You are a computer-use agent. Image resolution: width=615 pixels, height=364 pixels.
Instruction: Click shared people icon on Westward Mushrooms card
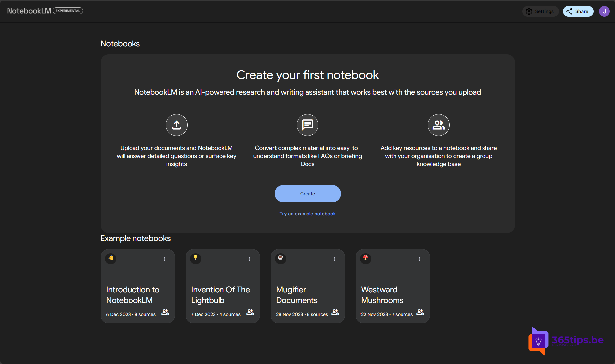420,312
